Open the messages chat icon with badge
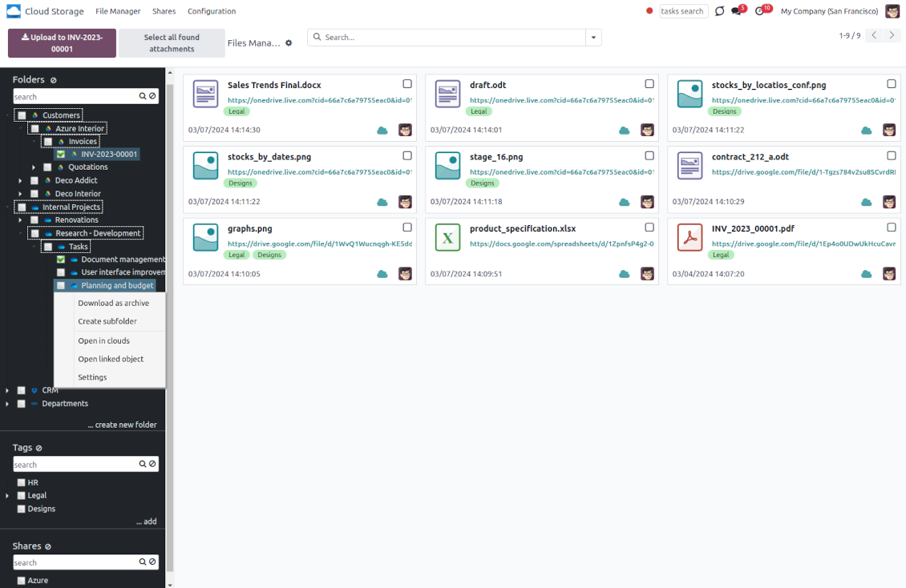The height and width of the screenshot is (588, 906). (737, 11)
